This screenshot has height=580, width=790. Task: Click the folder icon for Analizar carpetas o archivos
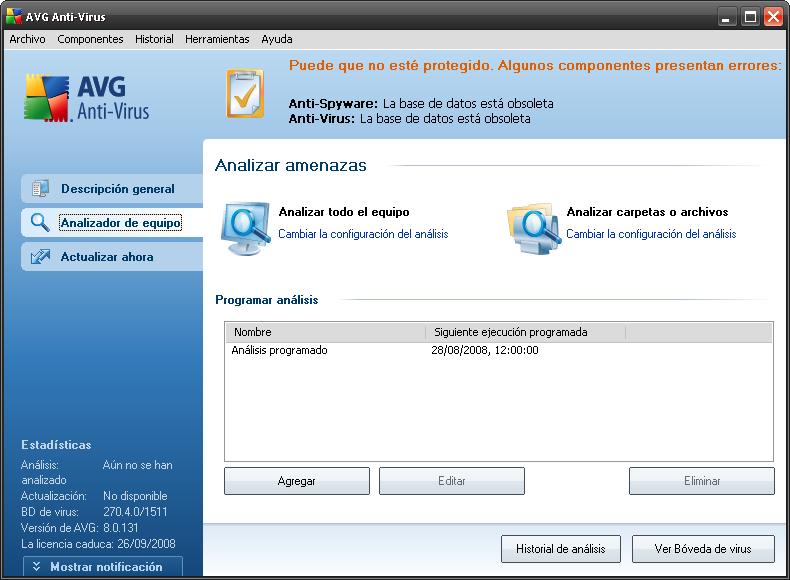click(x=534, y=229)
